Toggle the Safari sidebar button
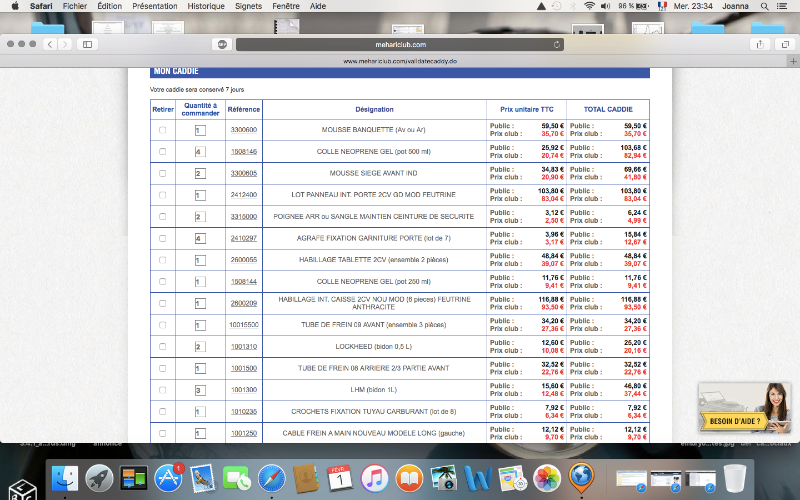Image resolution: width=800 pixels, height=500 pixels. pos(87,44)
